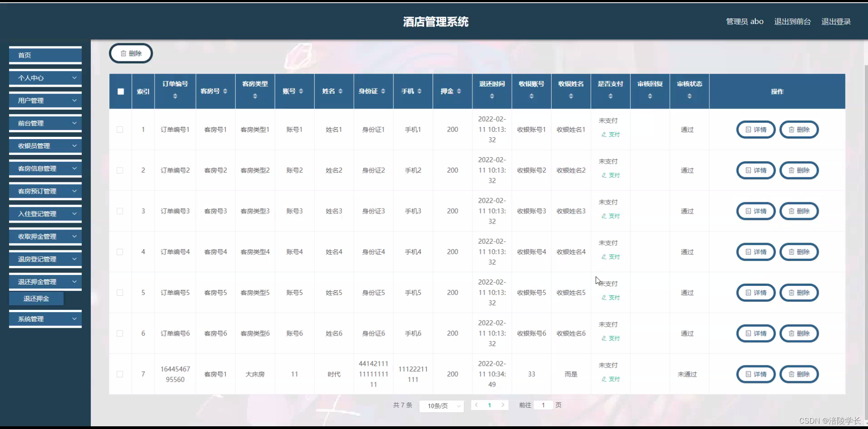The width and height of the screenshot is (868, 429).
Task: Select 首页 in the sidebar
Action: (x=45, y=55)
